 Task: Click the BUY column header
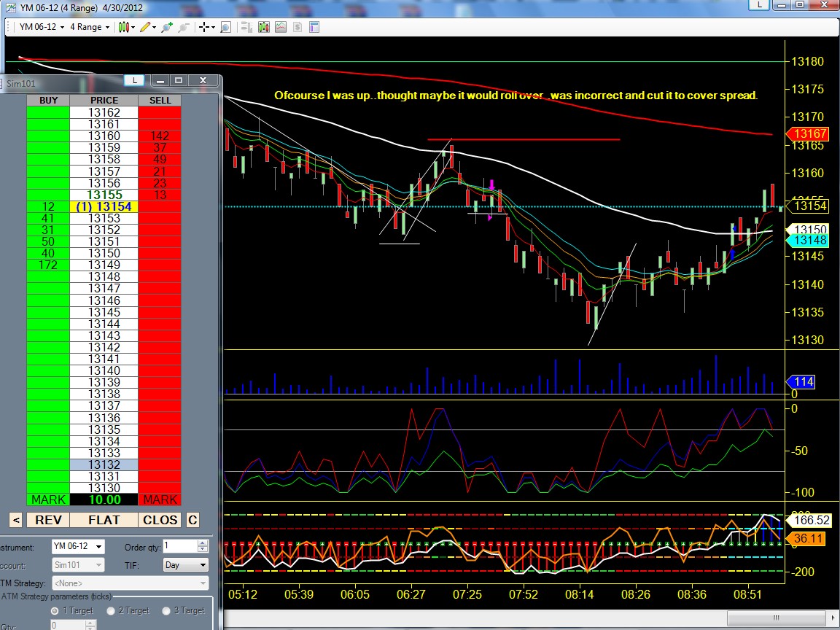click(x=48, y=100)
